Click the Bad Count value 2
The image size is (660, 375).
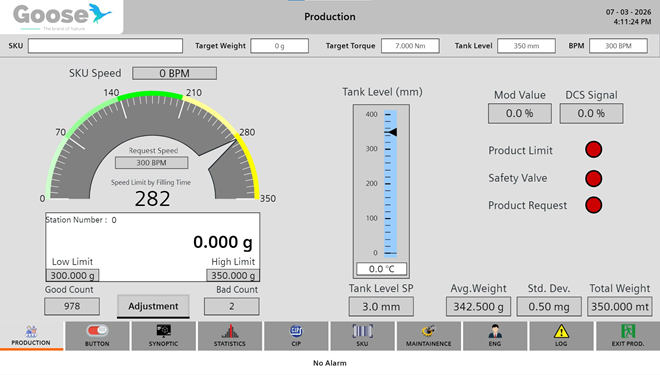coord(232,306)
